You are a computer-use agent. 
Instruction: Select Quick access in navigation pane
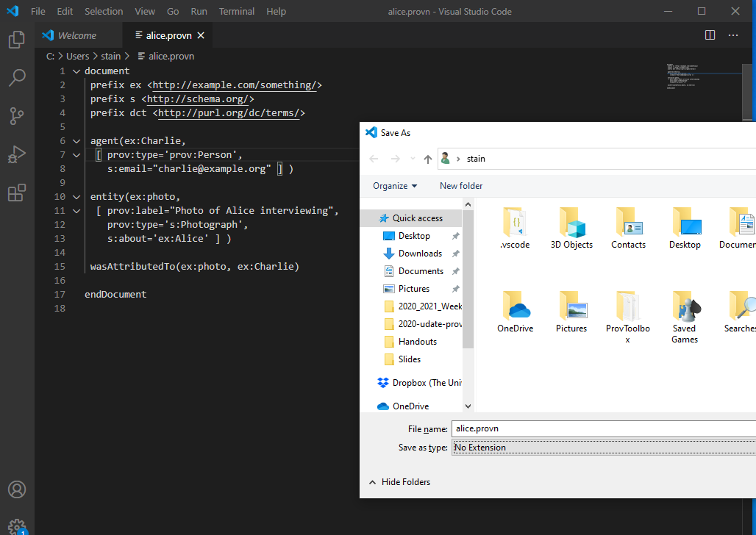point(411,218)
